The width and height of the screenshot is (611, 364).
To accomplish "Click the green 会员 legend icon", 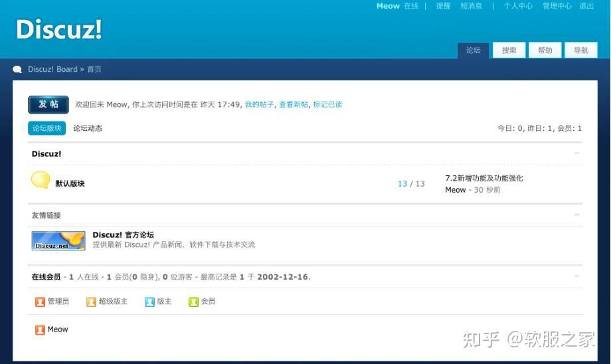I will pyautogui.click(x=194, y=302).
